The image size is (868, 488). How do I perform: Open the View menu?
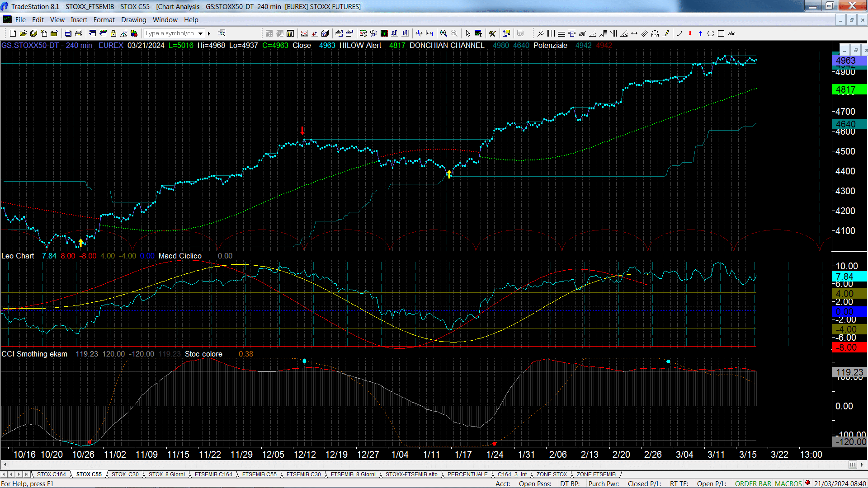(57, 20)
